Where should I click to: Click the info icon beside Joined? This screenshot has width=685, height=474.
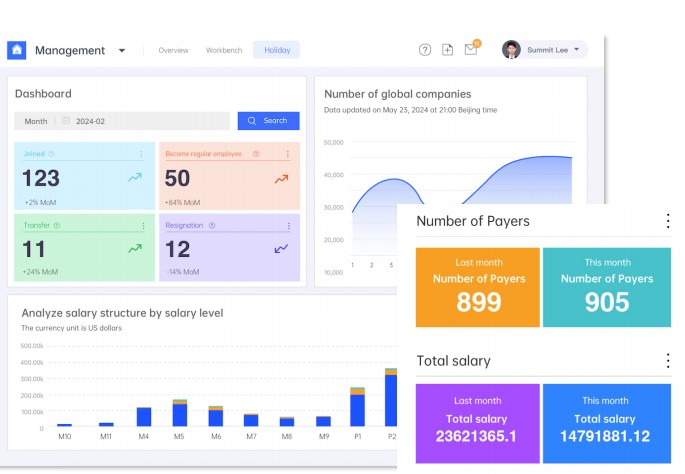pyautogui.click(x=52, y=154)
